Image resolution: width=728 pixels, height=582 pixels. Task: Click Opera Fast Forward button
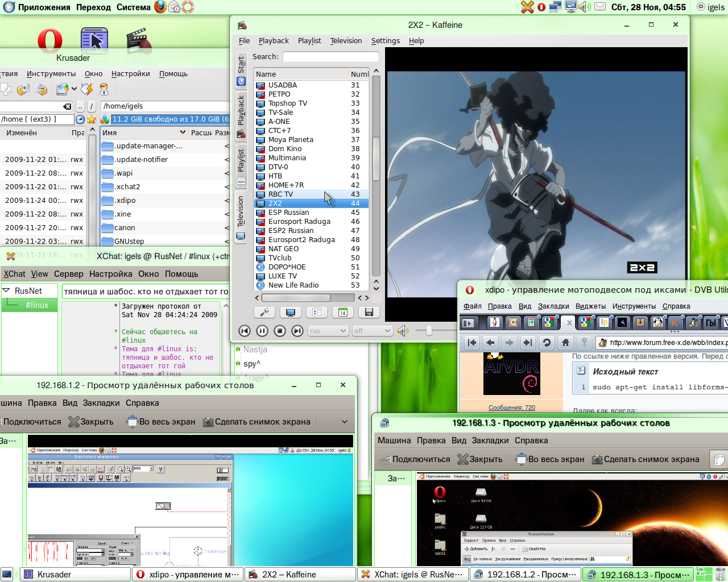[528, 343]
